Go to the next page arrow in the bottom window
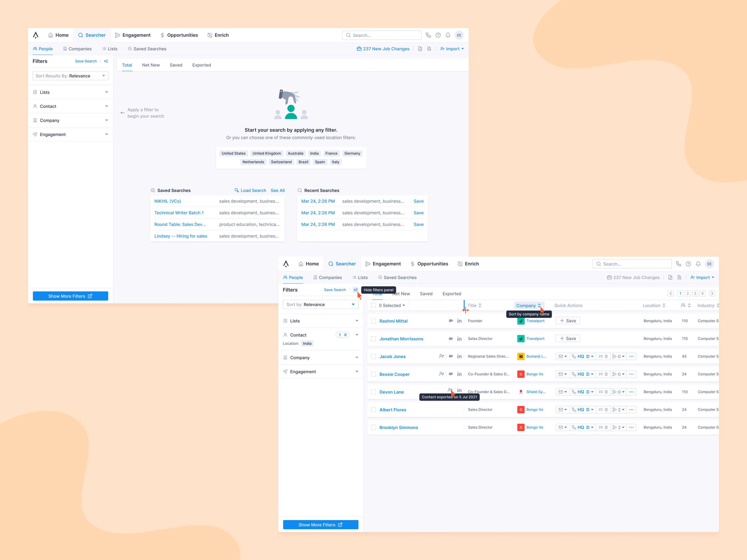The image size is (747, 560). click(x=712, y=293)
